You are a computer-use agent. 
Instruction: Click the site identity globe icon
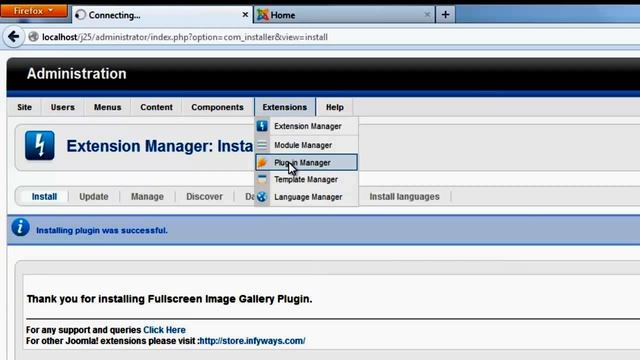(33, 37)
